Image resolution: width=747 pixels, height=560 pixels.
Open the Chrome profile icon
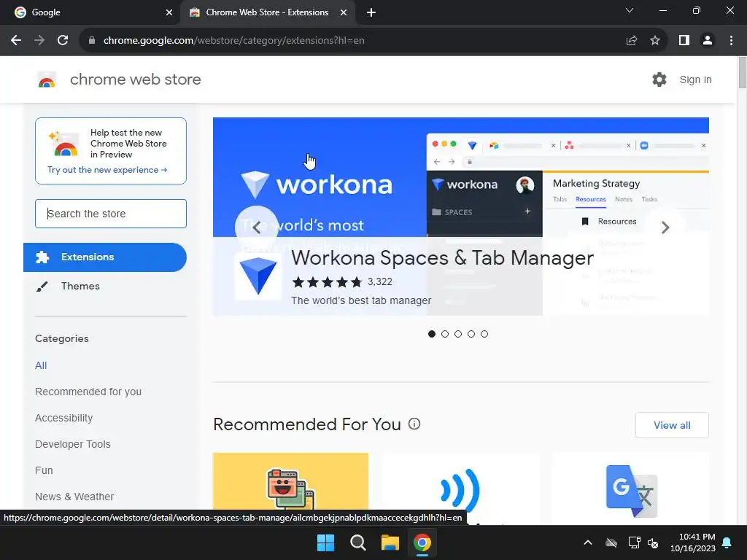pos(708,41)
